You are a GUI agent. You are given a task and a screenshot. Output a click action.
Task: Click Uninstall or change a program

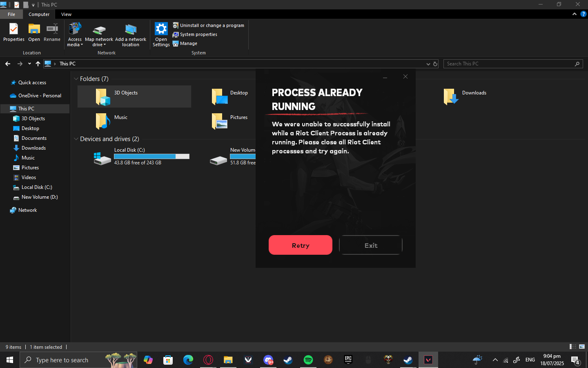click(208, 25)
